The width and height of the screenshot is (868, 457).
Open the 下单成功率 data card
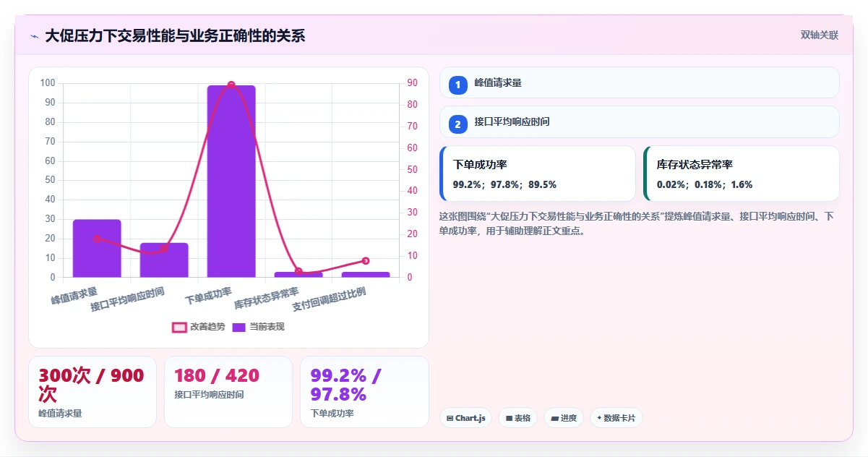tap(538, 174)
